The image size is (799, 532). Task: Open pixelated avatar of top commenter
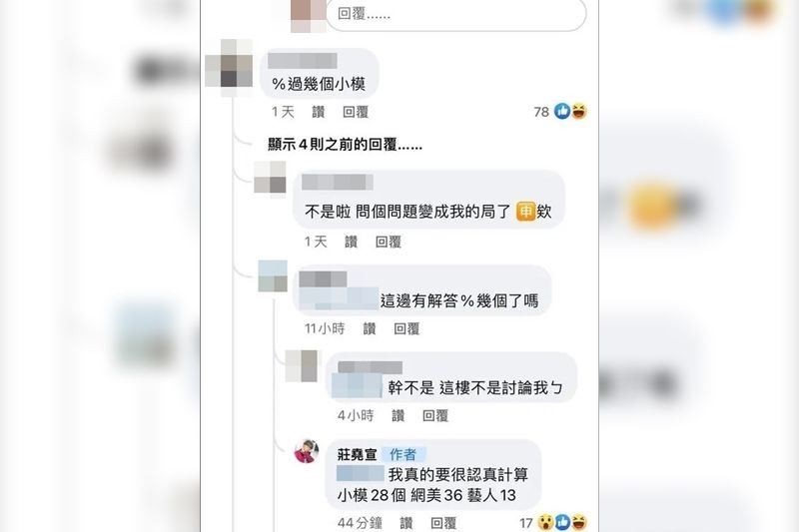[229, 67]
